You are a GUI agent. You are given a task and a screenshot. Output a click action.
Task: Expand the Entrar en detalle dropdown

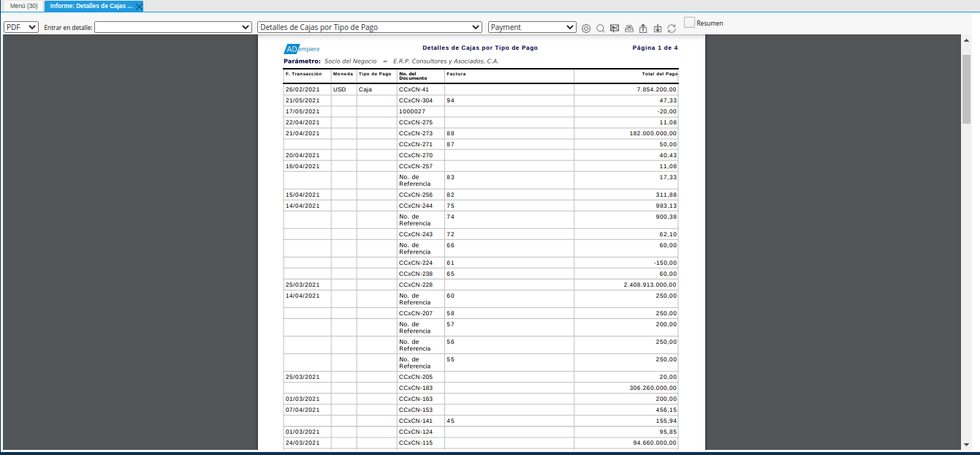coord(173,27)
